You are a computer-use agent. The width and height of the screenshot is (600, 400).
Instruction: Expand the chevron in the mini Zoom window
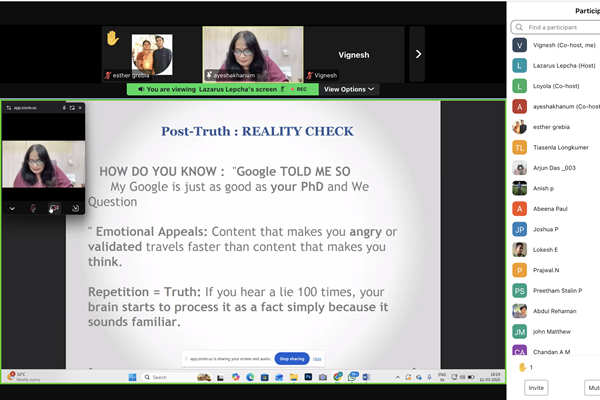pyautogui.click(x=12, y=208)
